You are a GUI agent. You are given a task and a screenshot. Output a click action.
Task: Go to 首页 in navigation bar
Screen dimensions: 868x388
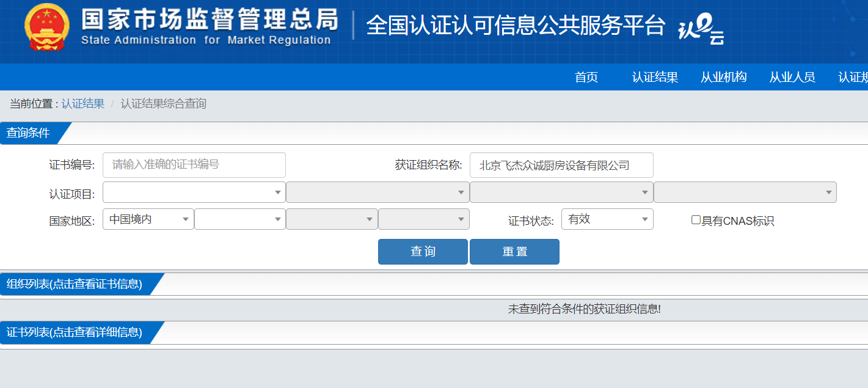click(586, 77)
